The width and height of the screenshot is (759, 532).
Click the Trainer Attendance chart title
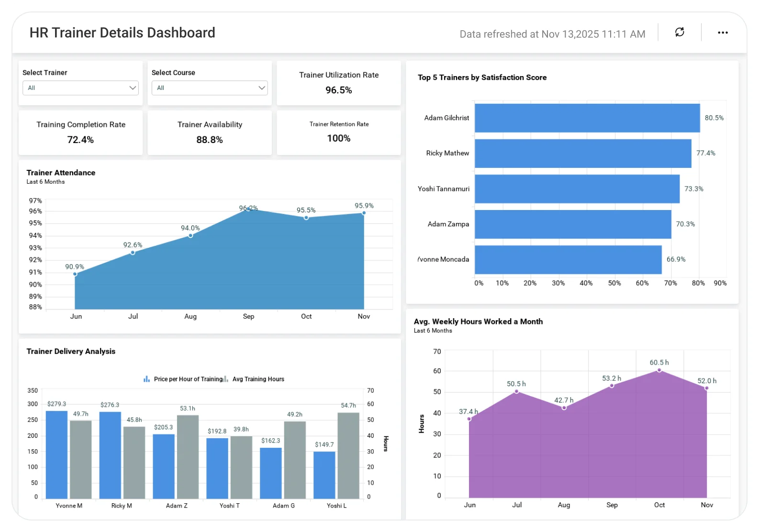click(x=61, y=173)
